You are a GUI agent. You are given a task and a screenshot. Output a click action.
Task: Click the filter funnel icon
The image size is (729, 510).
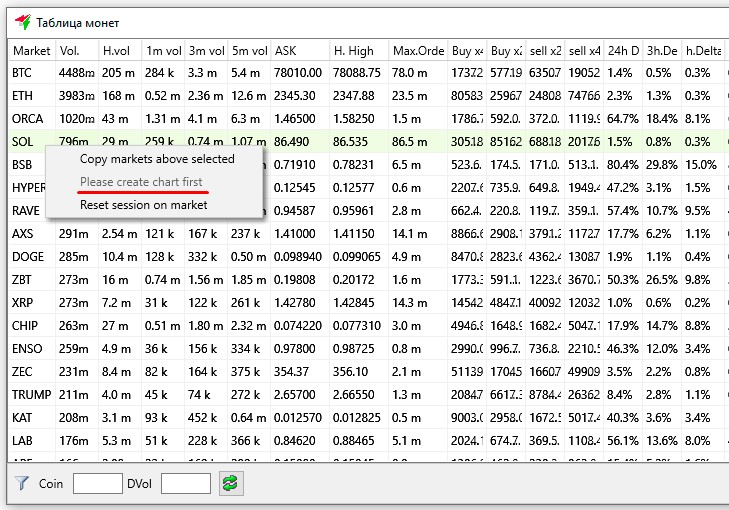pyautogui.click(x=21, y=483)
